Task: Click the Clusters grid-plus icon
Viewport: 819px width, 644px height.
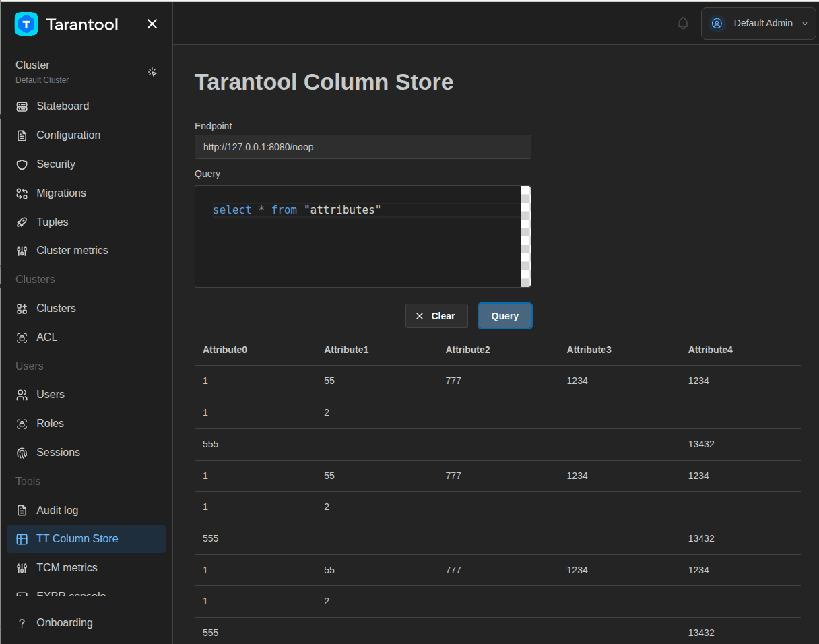Action: [22, 309]
